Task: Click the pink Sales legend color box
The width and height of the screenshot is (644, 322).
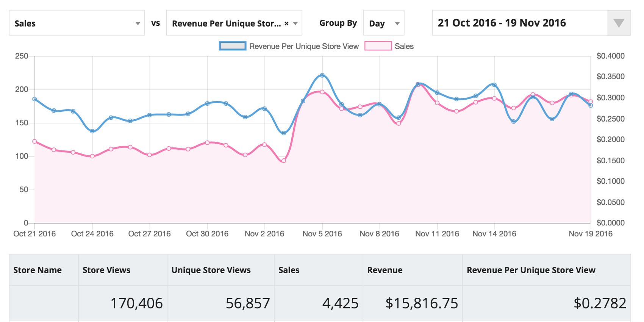Action: point(378,46)
